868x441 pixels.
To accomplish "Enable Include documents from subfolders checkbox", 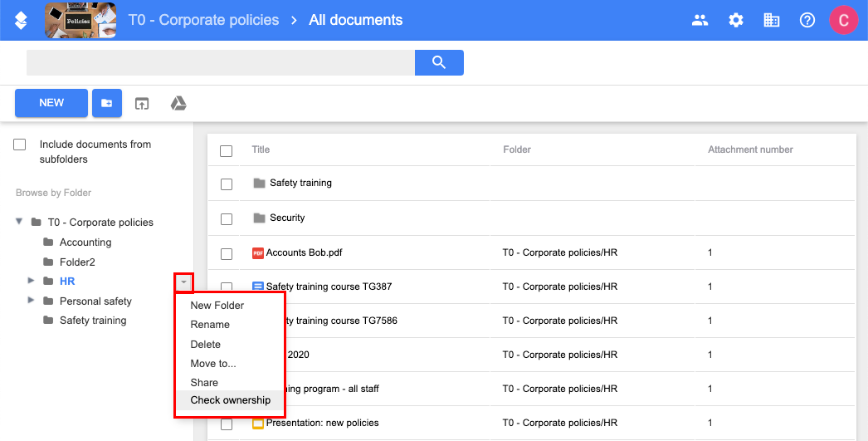I will tap(20, 145).
